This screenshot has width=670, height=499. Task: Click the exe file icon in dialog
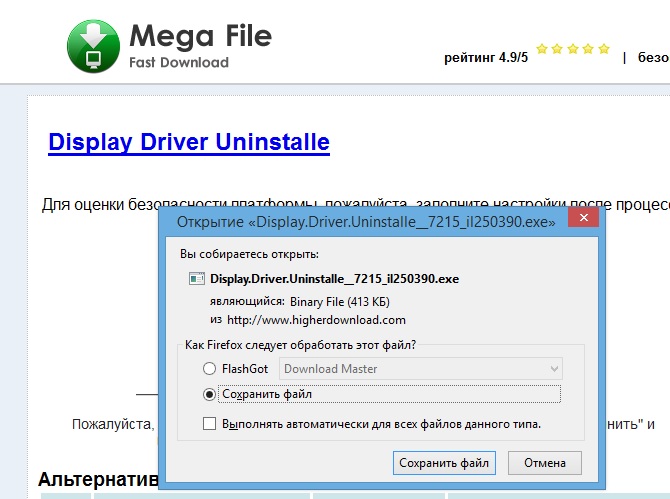click(x=197, y=279)
